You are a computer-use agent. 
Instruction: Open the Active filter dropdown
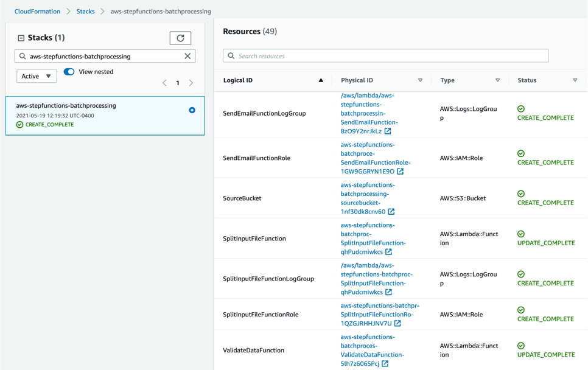[x=37, y=76]
